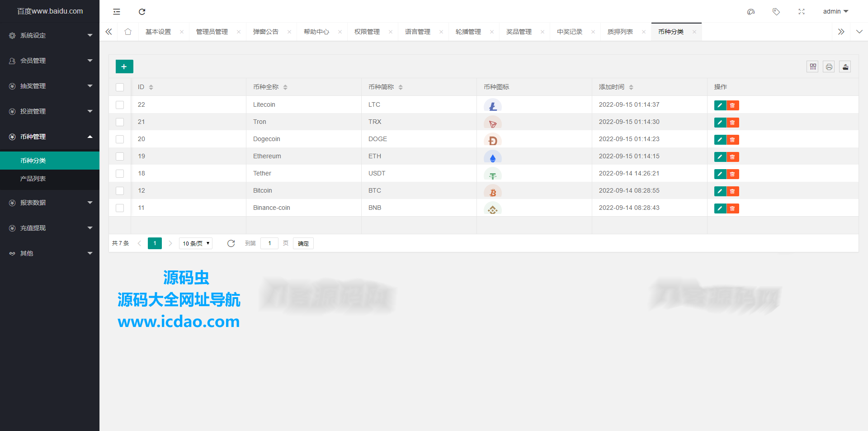Image resolution: width=868 pixels, height=431 pixels.
Task: Expand the 其他 sidebar menu
Action: coord(50,253)
